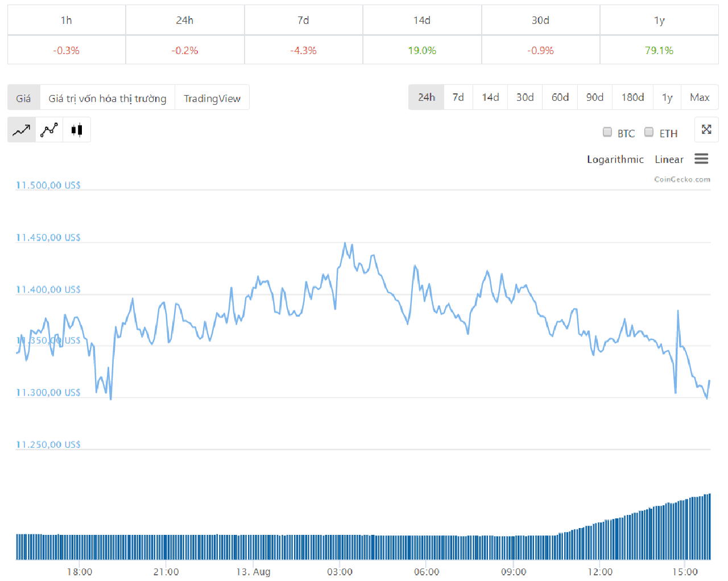Viewport: 728px width, 581px height.
Task: Click the 19.0% 14d change value
Action: tap(422, 51)
